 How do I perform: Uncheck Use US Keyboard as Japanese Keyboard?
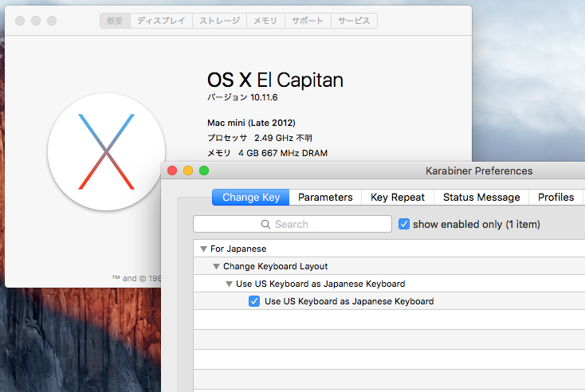tap(254, 301)
